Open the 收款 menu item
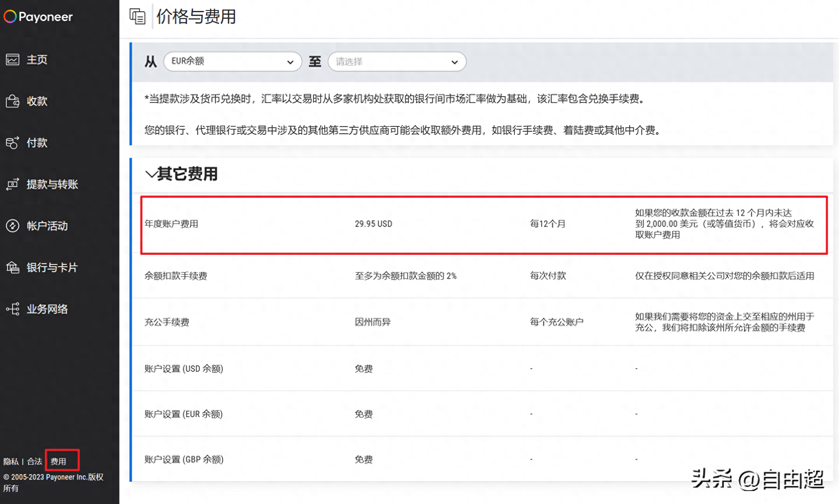Screen dimensions: 839x504 [x=37, y=101]
